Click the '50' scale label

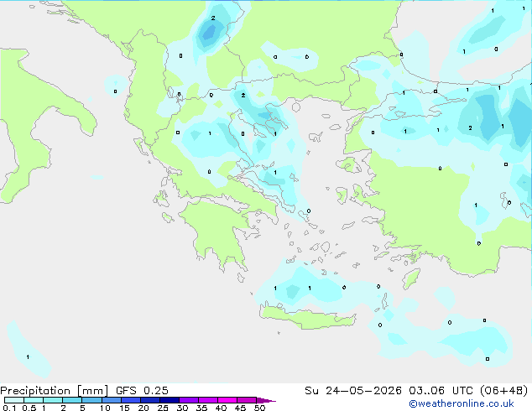pos(259,408)
